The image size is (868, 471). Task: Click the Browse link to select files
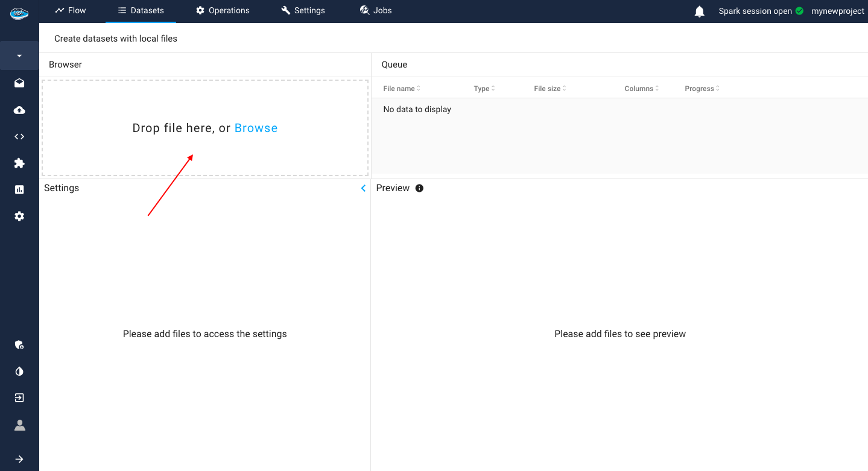tap(256, 128)
